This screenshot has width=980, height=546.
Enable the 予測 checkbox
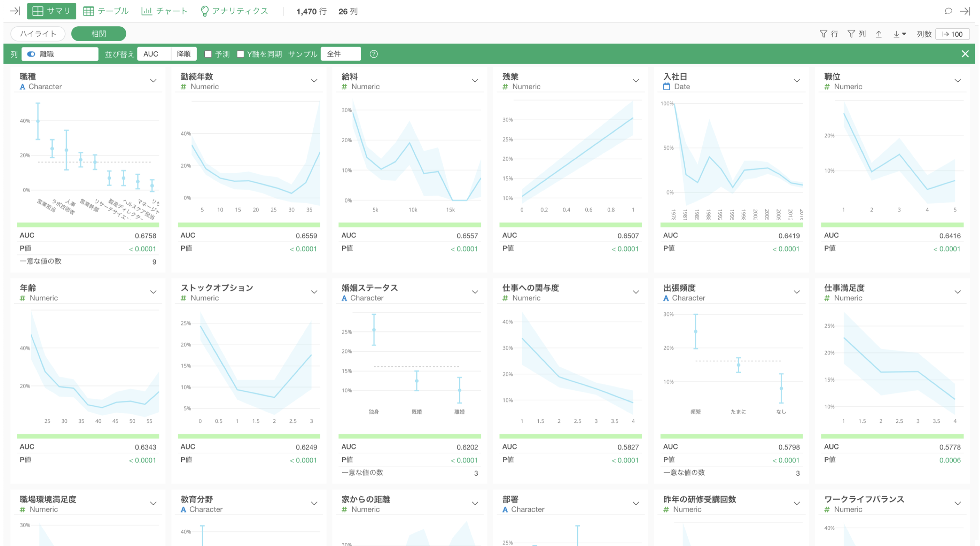208,54
